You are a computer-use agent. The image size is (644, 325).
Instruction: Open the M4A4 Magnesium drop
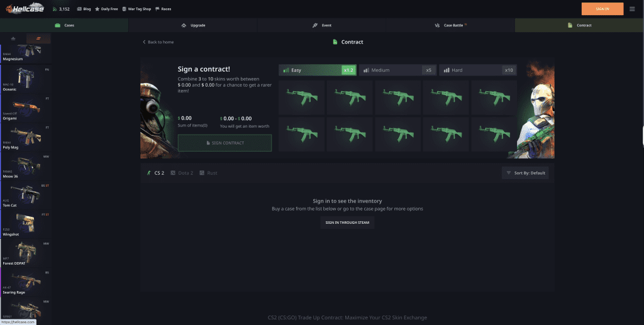(x=26, y=53)
